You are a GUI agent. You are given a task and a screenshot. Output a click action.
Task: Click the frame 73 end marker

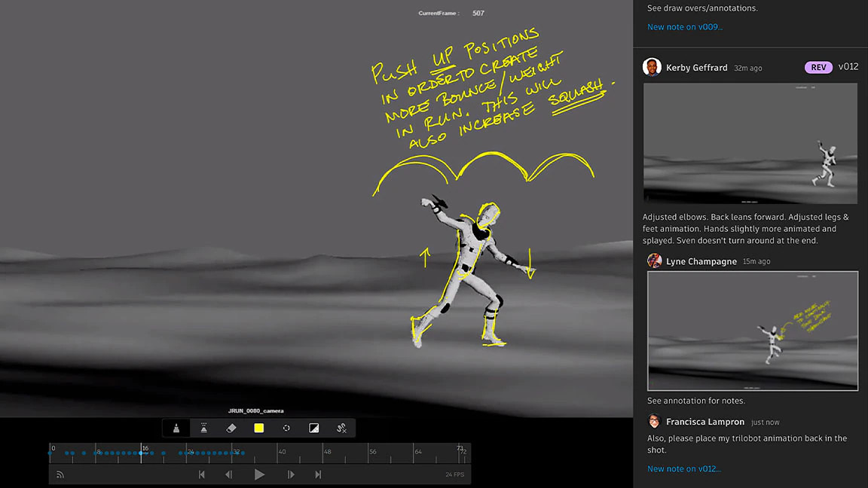coord(460,447)
